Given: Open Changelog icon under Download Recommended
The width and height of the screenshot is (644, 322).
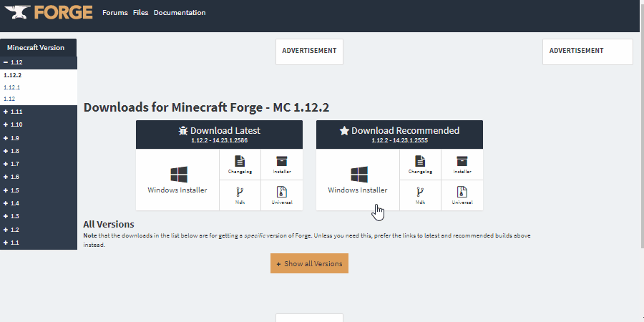Looking at the screenshot, I should pos(420,165).
